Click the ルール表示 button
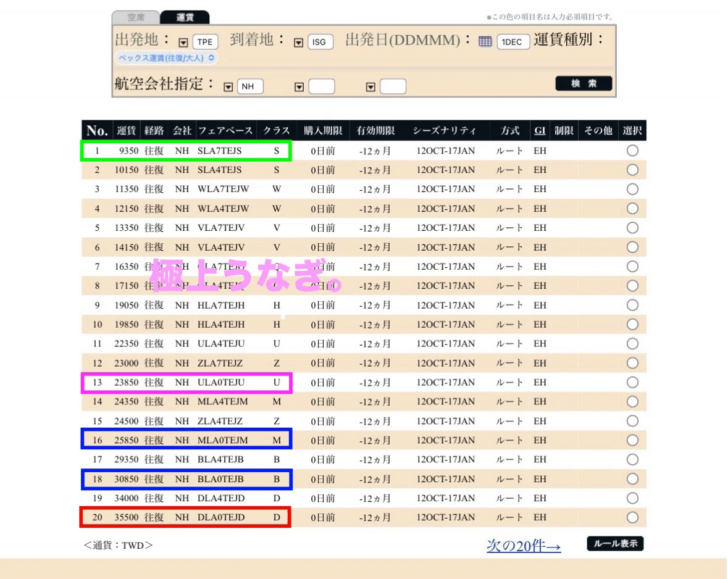This screenshot has height=579, width=728. pos(615,544)
